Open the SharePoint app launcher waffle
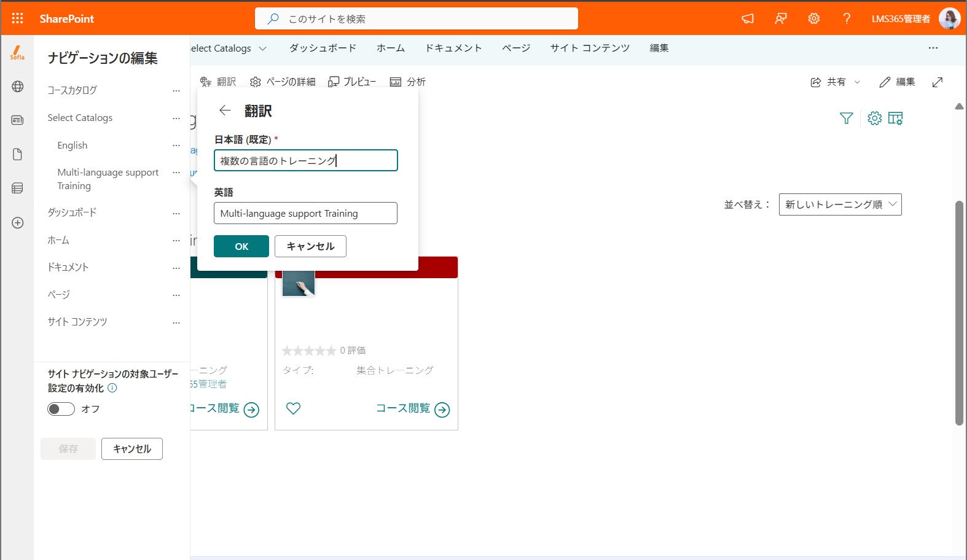The image size is (967, 560). point(18,18)
